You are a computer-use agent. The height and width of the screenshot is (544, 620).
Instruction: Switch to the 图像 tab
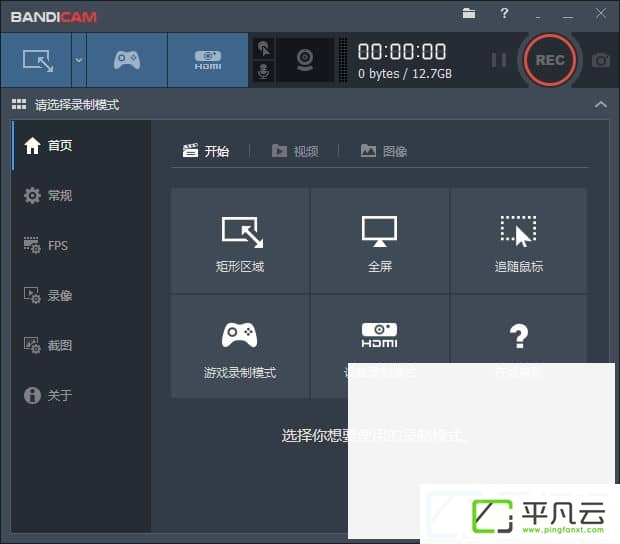[x=384, y=151]
